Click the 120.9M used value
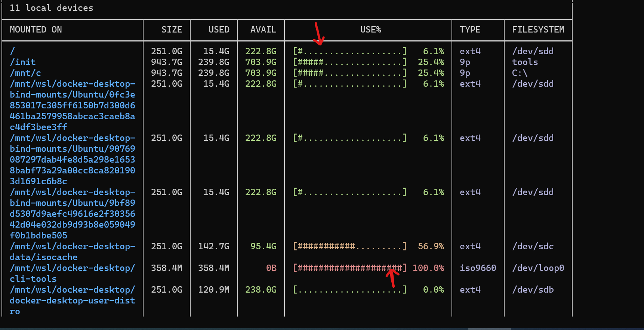Viewport: 644px width, 330px height. click(214, 290)
